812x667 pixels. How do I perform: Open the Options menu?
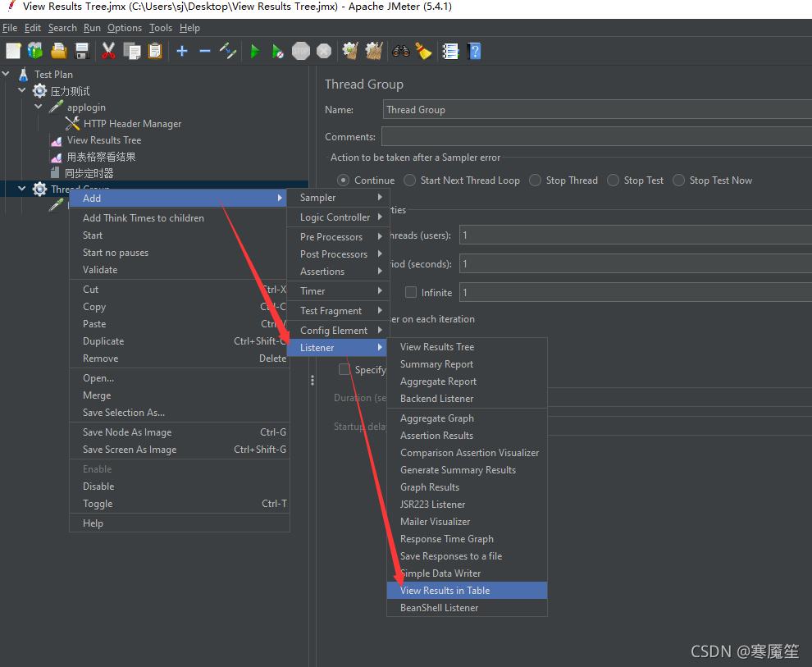[x=125, y=28]
